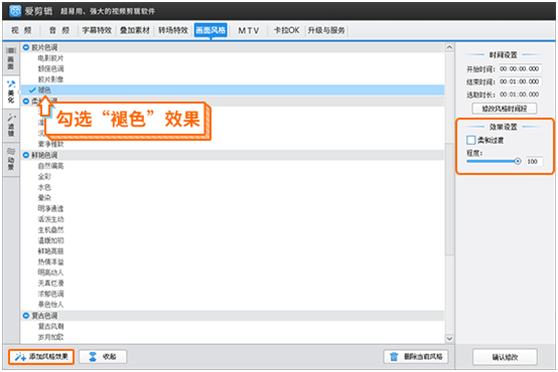Select the 水色 style

[44, 187]
